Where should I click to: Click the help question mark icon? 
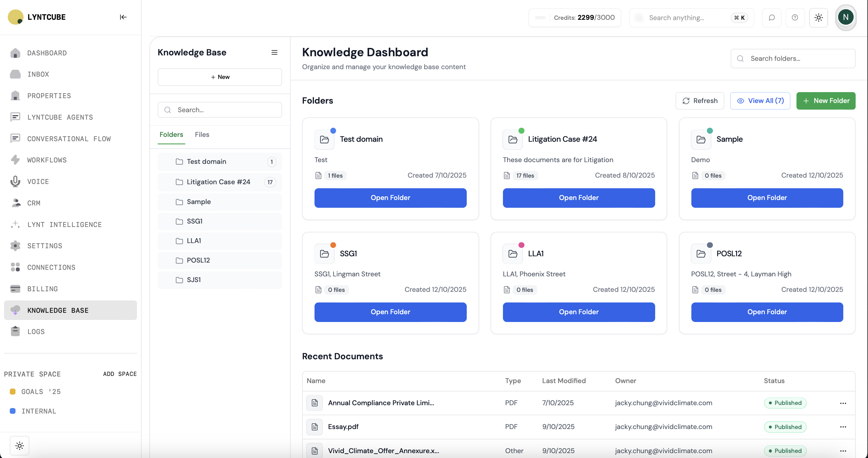tap(795, 18)
